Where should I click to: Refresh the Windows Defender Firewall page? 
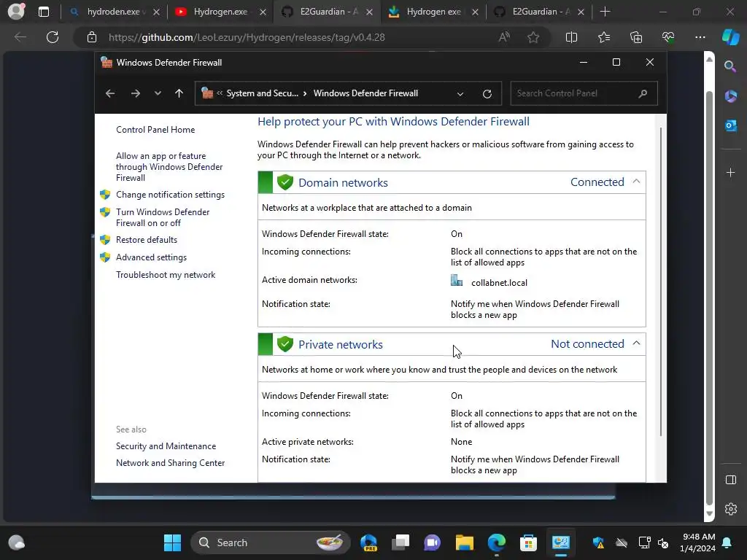(x=487, y=94)
